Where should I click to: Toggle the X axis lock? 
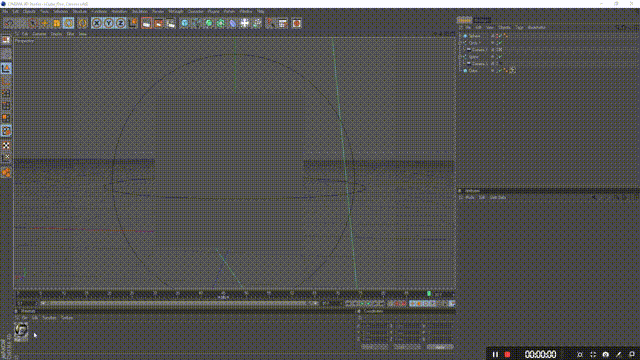click(97, 23)
